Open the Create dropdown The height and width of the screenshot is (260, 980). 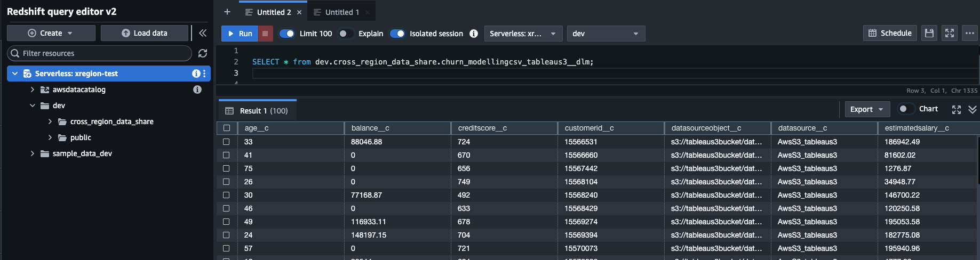click(x=51, y=33)
